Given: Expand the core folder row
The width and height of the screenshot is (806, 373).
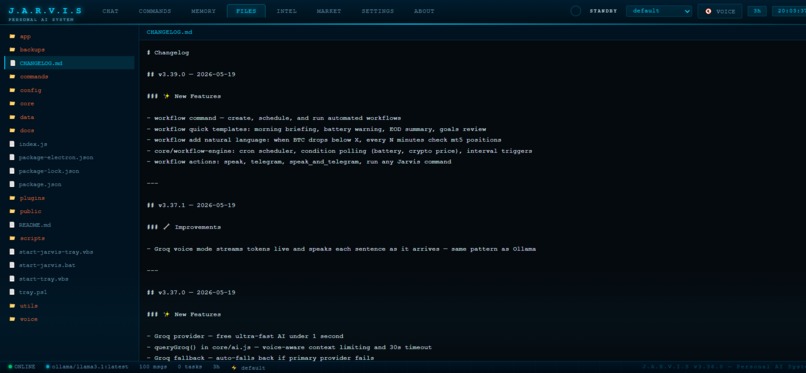Looking at the screenshot, I should pyautogui.click(x=69, y=103).
